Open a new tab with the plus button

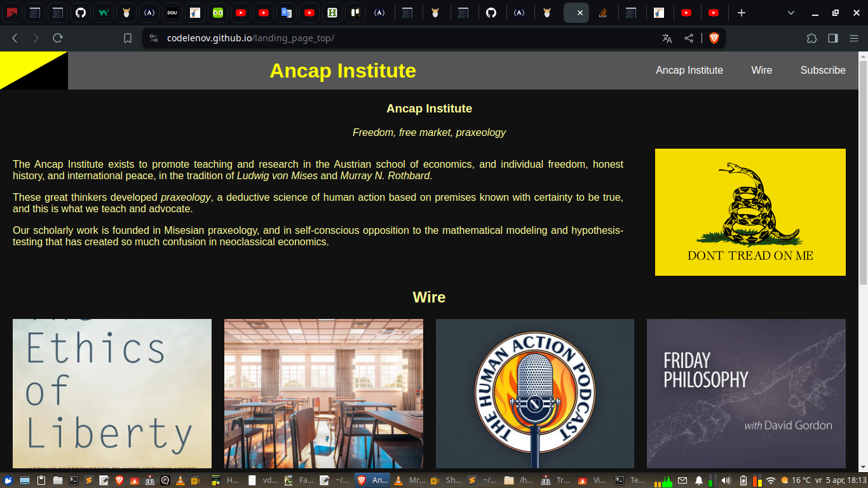point(741,12)
